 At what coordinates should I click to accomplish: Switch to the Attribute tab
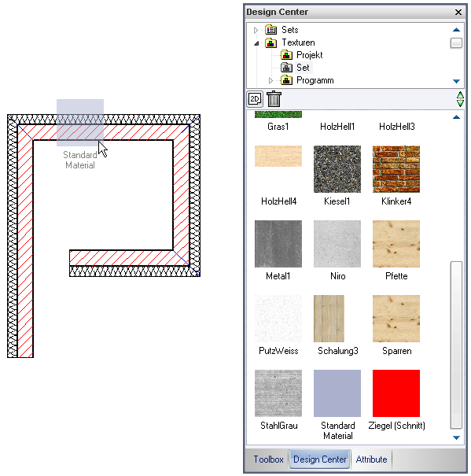pyautogui.click(x=371, y=459)
